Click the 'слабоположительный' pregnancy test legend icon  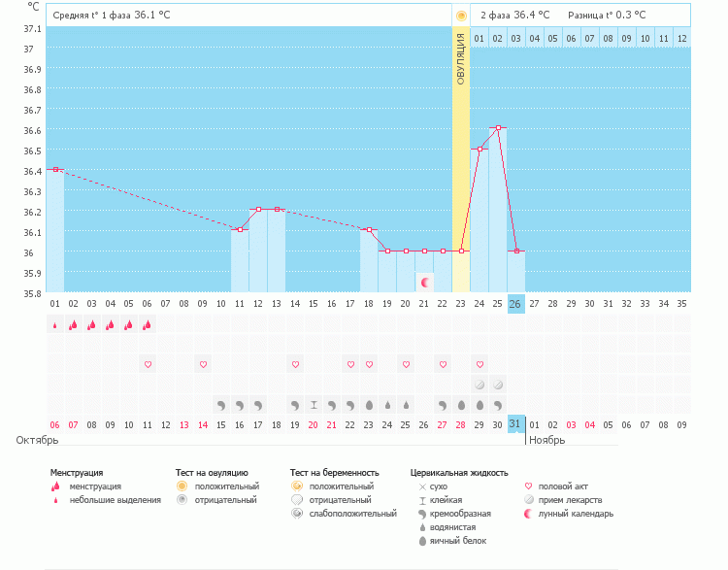(296, 514)
